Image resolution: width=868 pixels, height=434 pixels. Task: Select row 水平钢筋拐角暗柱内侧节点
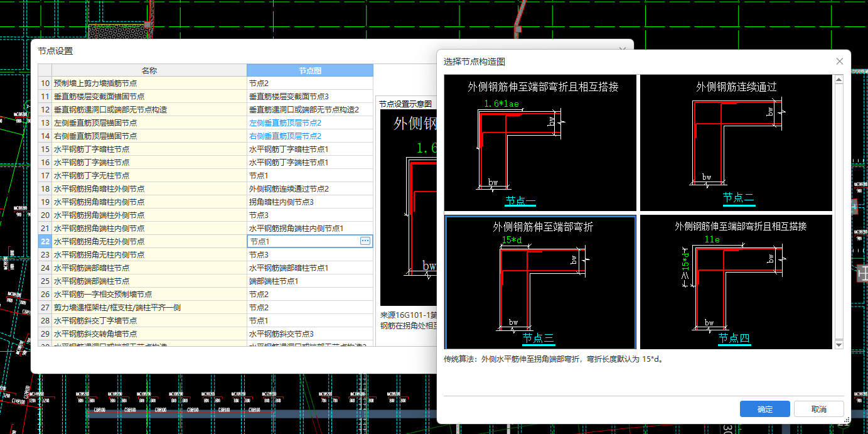pos(149,202)
